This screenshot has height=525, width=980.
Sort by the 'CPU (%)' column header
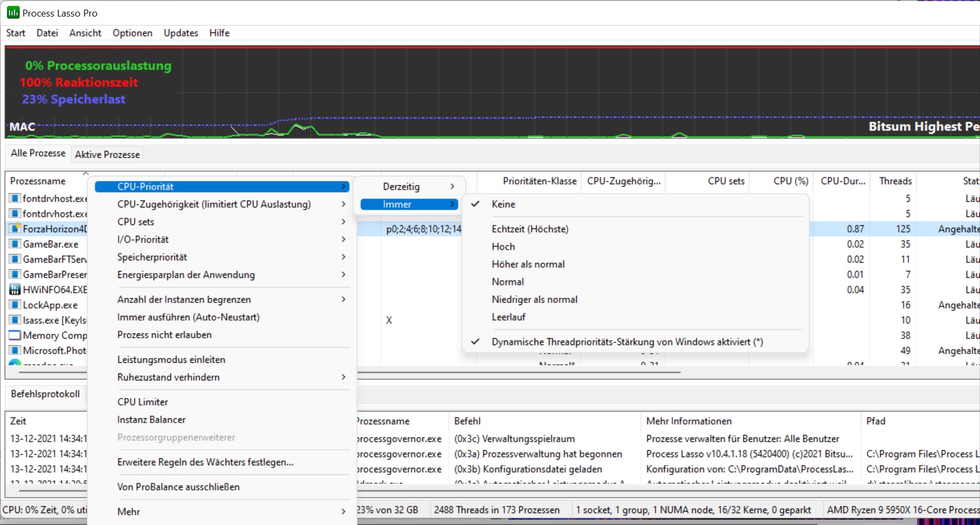click(791, 181)
